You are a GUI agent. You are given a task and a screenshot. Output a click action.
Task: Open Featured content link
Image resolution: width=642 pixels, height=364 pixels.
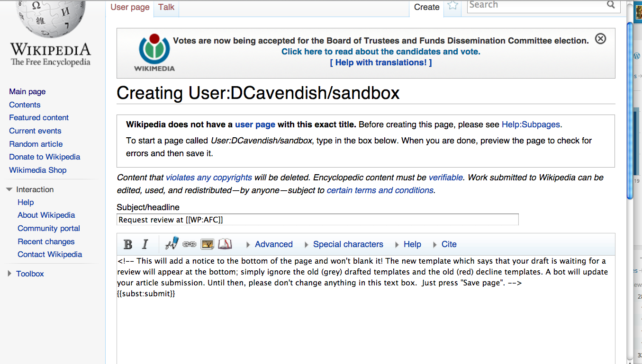39,117
